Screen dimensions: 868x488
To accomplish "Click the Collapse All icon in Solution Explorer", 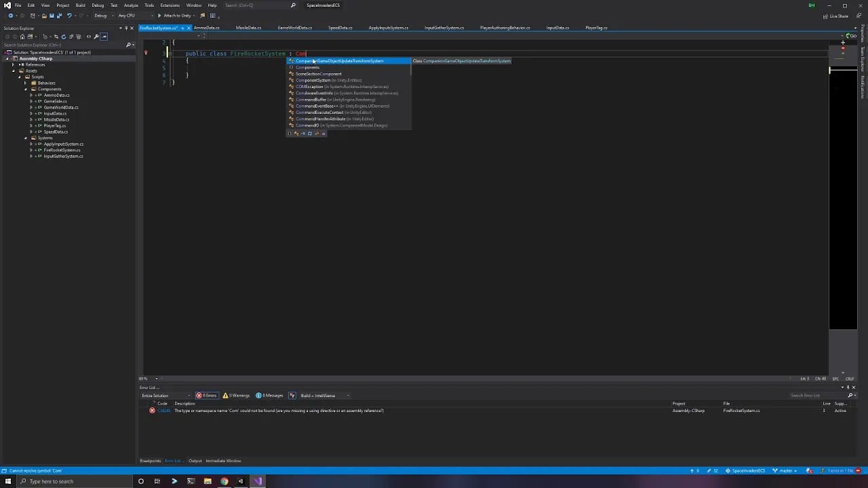I will 71,37.
